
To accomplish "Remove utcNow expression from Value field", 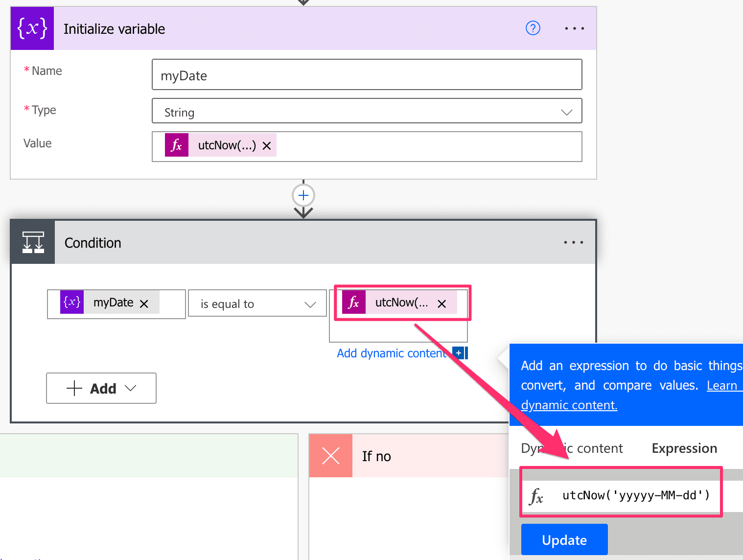I will tap(267, 145).
